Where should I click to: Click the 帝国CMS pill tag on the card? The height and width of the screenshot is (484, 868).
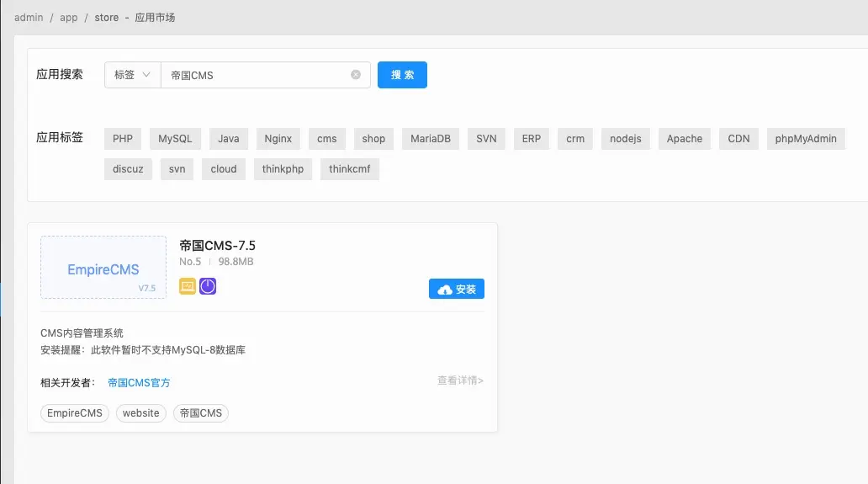tap(201, 413)
